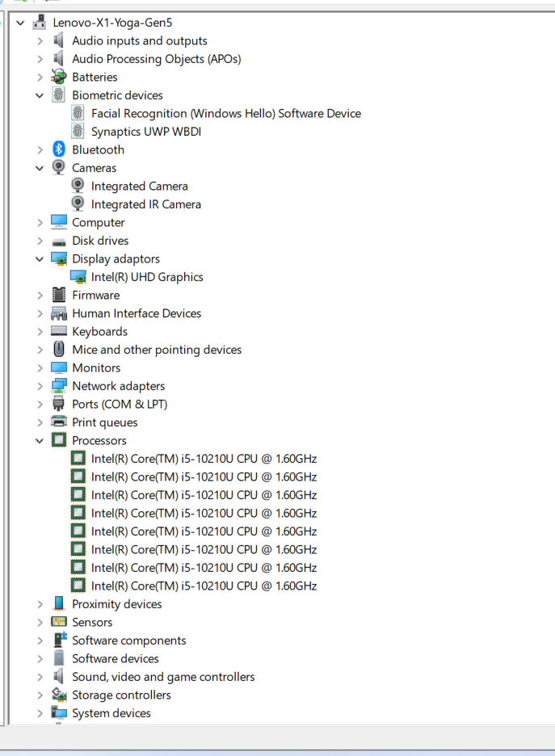Viewport: 555px width, 756px height.
Task: Collapse the Lenovo-X1-Yoga-Gen5 root node
Action: [x=20, y=23]
